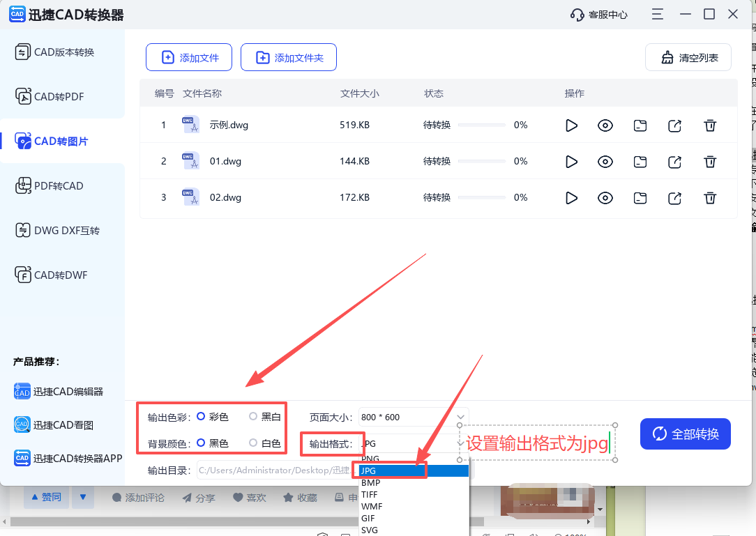Launch 迅捷CAD编辑器 from product recommendations

(61, 391)
